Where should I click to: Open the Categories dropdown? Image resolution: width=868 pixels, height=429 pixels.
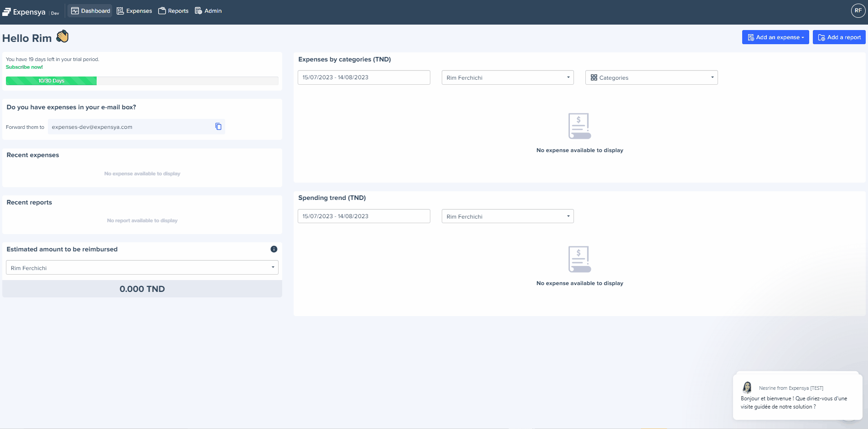[x=651, y=77]
